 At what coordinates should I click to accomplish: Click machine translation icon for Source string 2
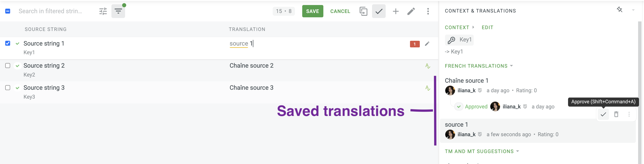(428, 66)
